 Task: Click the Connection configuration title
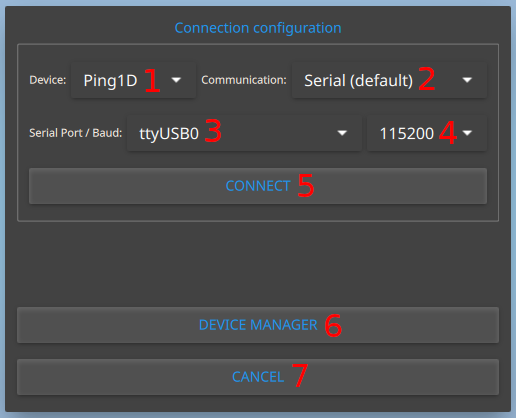coord(258,28)
